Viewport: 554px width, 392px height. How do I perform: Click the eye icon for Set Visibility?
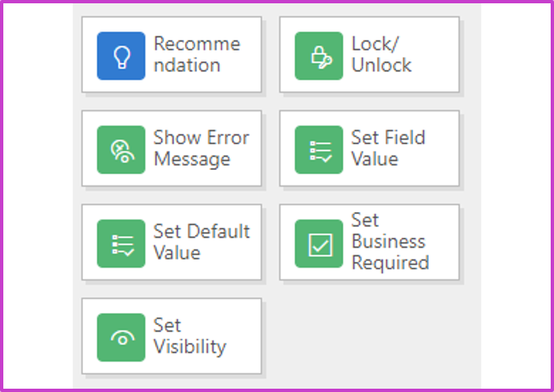click(x=121, y=337)
